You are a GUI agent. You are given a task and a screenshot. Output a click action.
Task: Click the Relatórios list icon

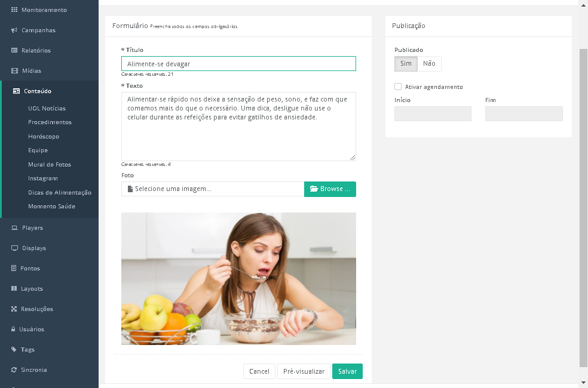coord(14,50)
